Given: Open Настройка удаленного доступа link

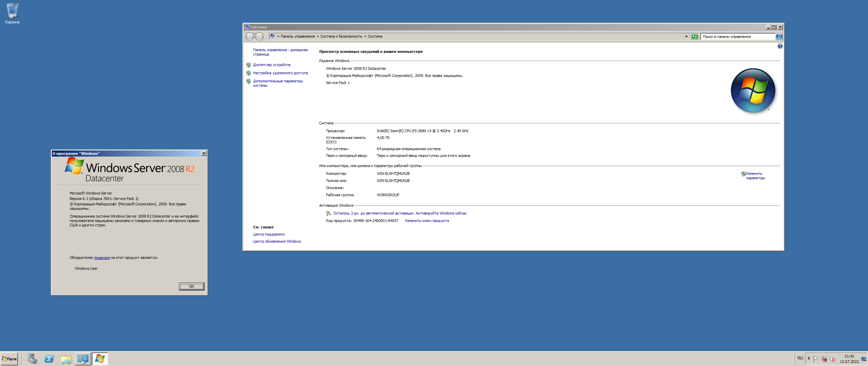Looking at the screenshot, I should (280, 73).
